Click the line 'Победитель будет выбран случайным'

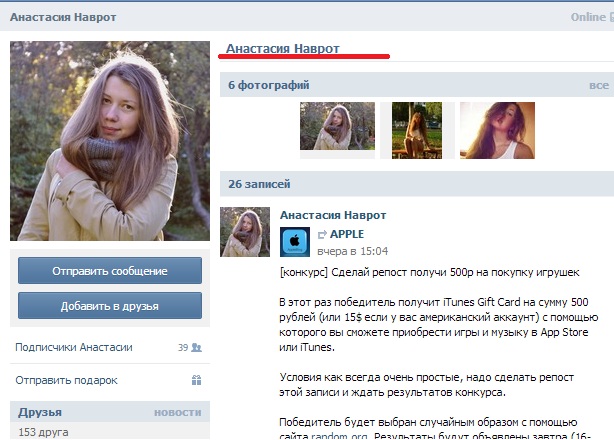click(428, 422)
